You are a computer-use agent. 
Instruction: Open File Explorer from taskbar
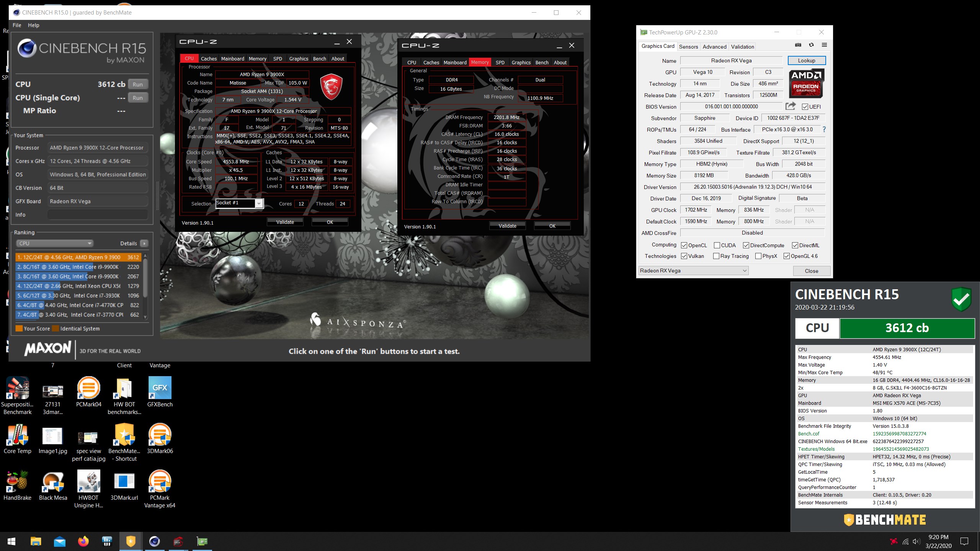[36, 541]
